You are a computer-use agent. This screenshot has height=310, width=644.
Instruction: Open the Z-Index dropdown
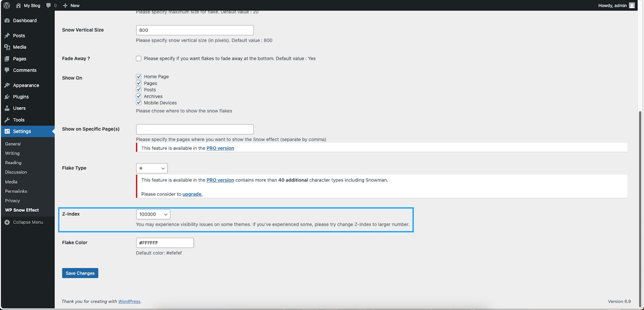[x=153, y=215]
